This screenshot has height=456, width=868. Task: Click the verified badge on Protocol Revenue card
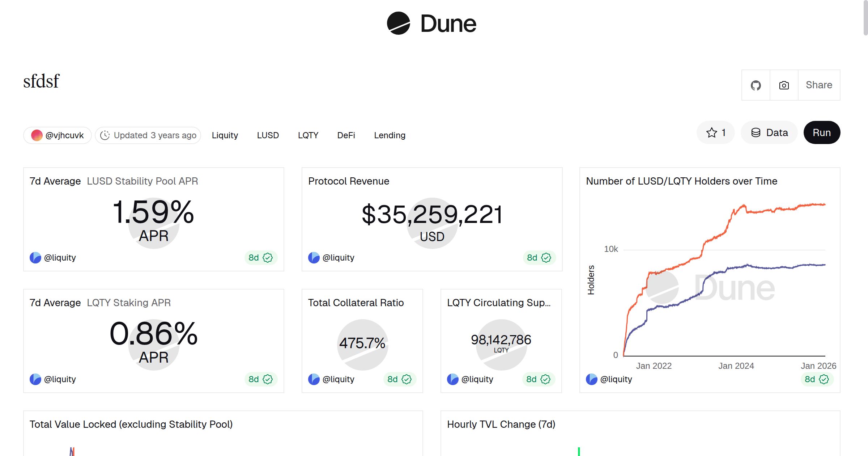(x=546, y=258)
